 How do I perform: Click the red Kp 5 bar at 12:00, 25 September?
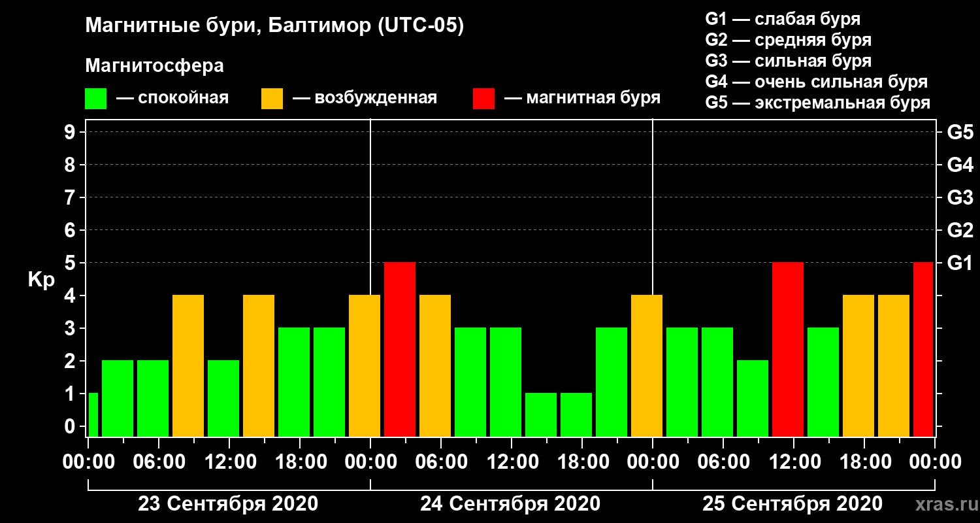click(788, 349)
